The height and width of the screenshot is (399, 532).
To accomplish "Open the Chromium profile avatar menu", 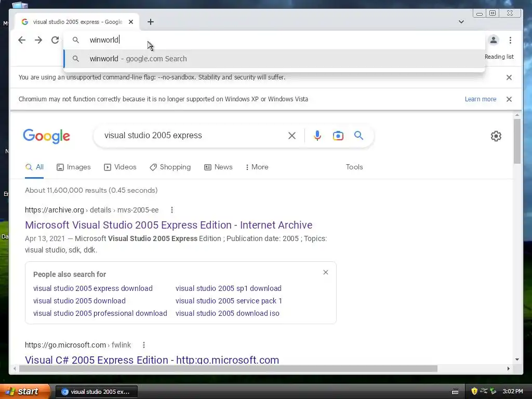I will tap(494, 40).
